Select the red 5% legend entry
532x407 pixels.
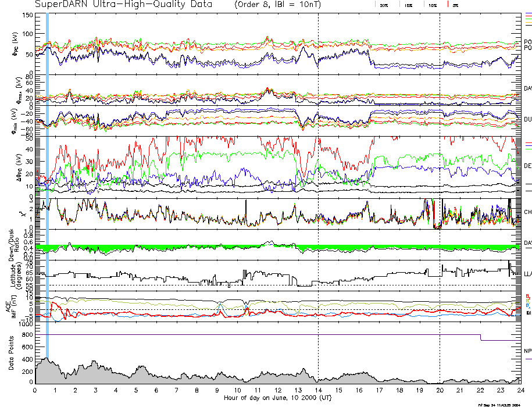[x=455, y=5]
